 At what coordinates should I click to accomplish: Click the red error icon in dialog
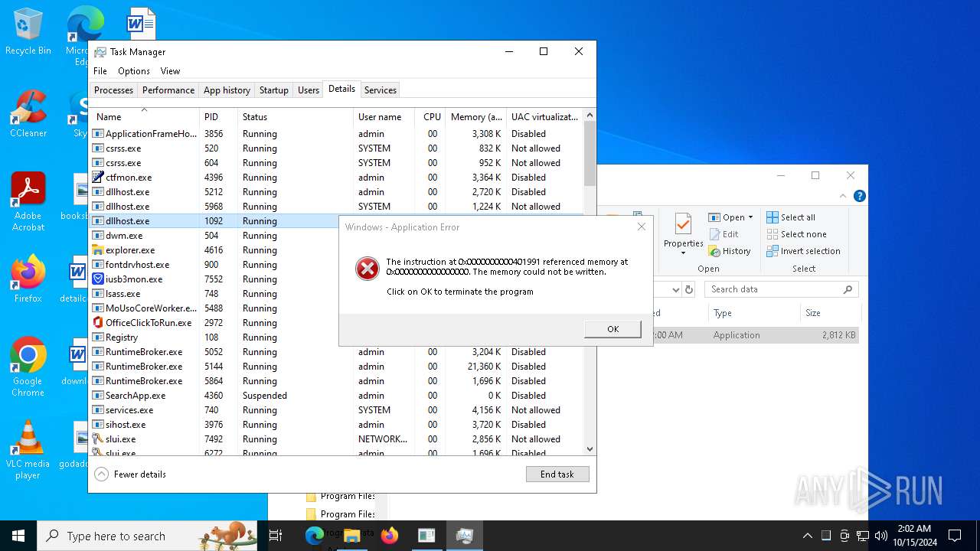pyautogui.click(x=367, y=269)
